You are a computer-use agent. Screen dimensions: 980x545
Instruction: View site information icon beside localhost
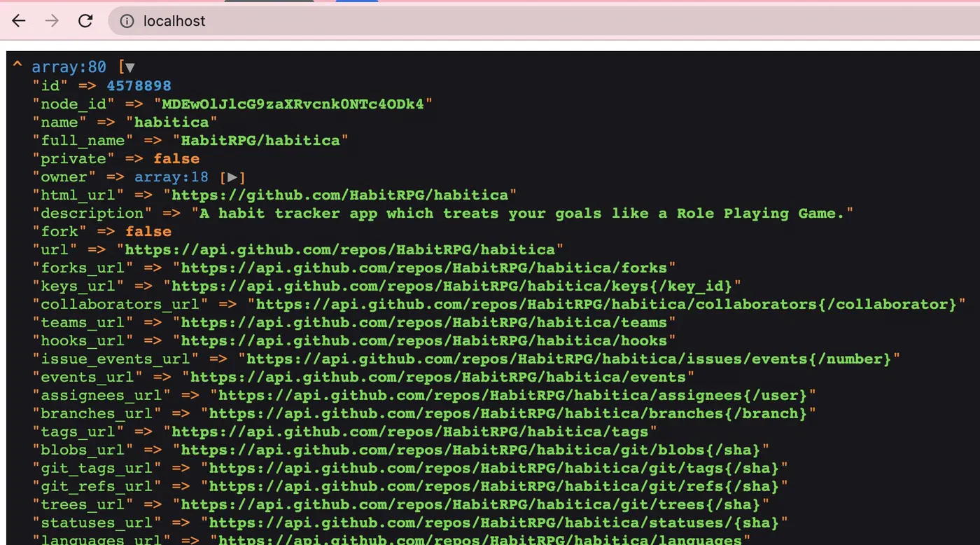coord(127,21)
